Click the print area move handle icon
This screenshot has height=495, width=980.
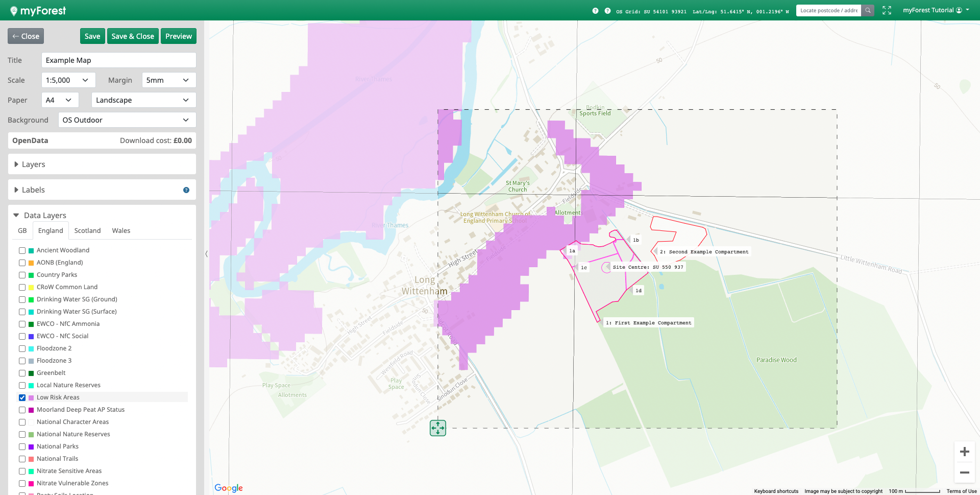tap(438, 428)
